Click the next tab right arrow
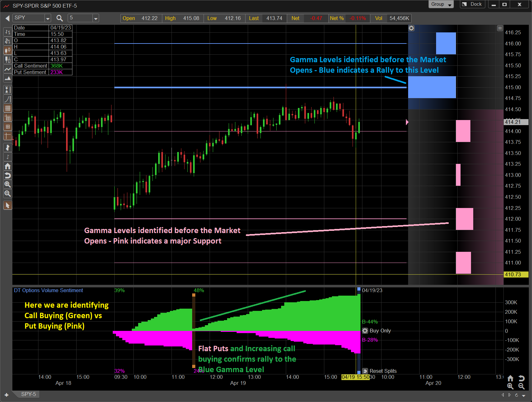The image size is (532, 402). [509, 395]
